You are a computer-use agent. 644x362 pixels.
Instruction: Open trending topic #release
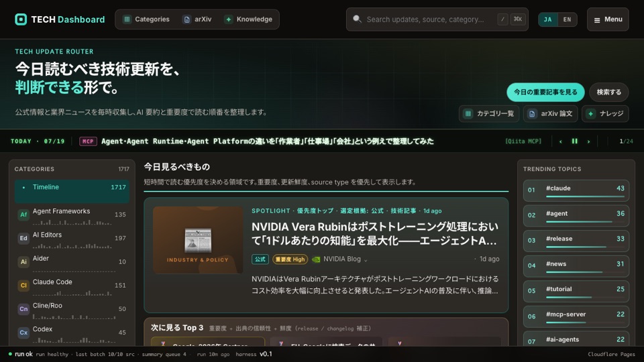pyautogui.click(x=576, y=241)
